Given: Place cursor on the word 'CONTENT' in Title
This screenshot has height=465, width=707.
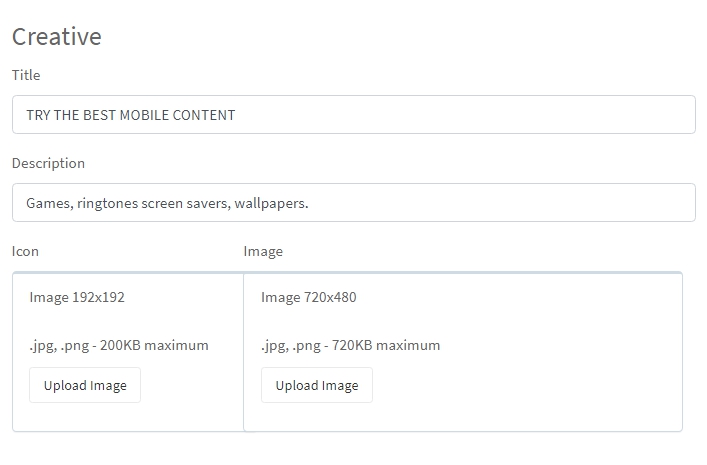Looking at the screenshot, I should 204,115.
